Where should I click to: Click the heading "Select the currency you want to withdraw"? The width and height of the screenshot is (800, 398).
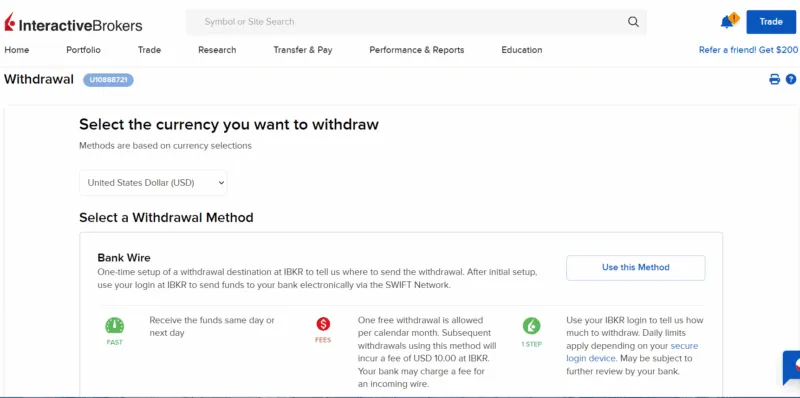click(229, 125)
